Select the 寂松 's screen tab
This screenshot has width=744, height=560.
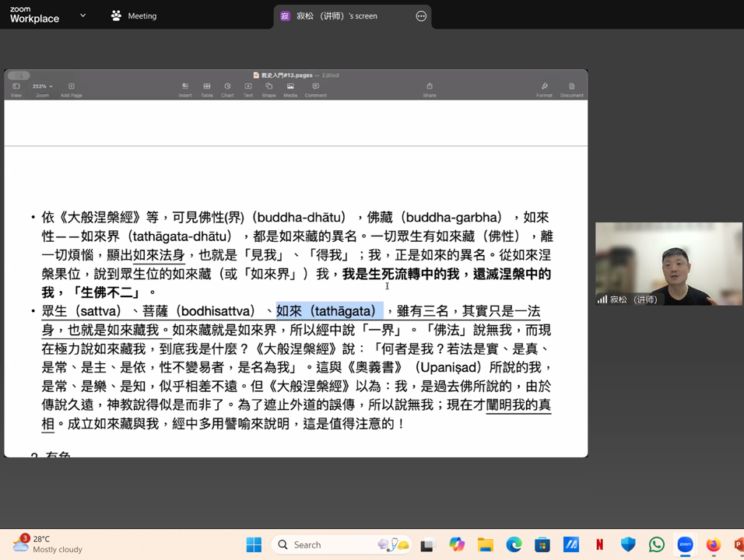[336, 16]
